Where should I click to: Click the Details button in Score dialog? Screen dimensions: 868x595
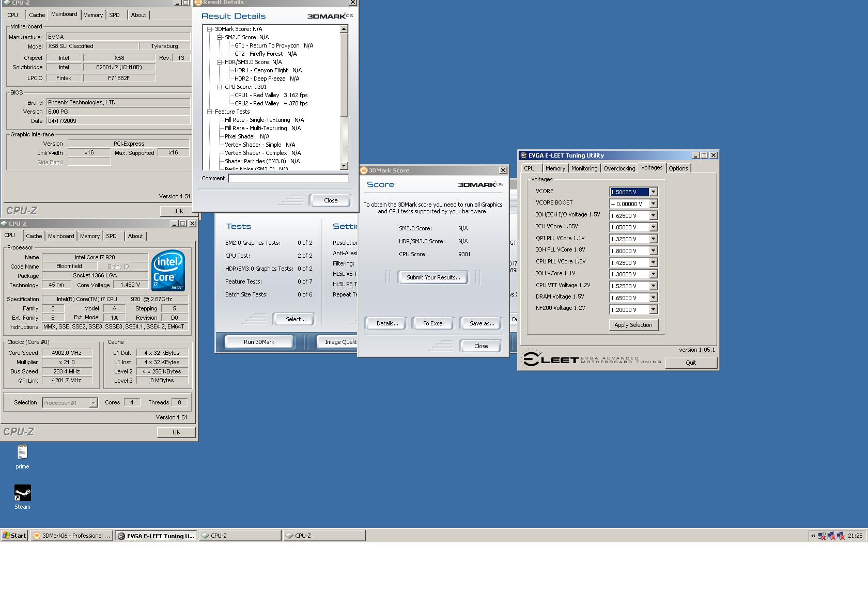[387, 323]
